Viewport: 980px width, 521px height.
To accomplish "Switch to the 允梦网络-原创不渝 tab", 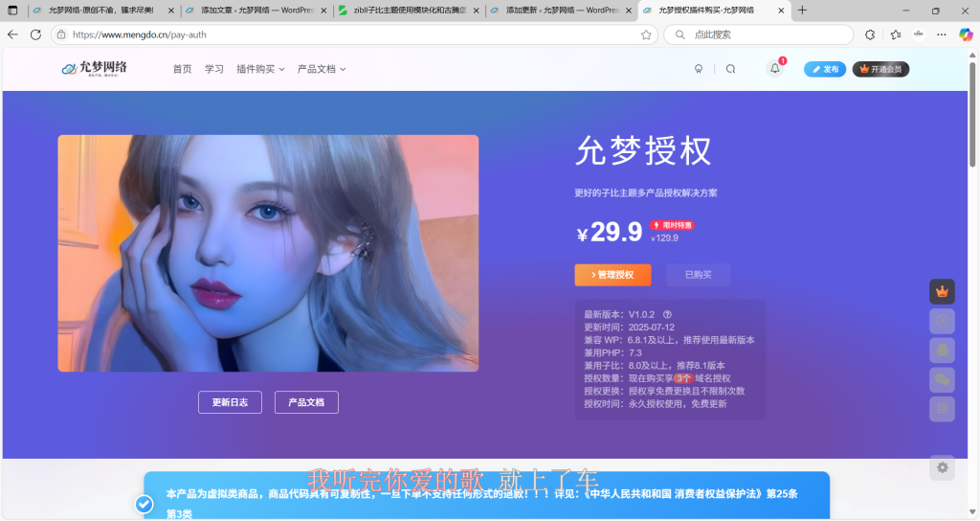I will [100, 10].
